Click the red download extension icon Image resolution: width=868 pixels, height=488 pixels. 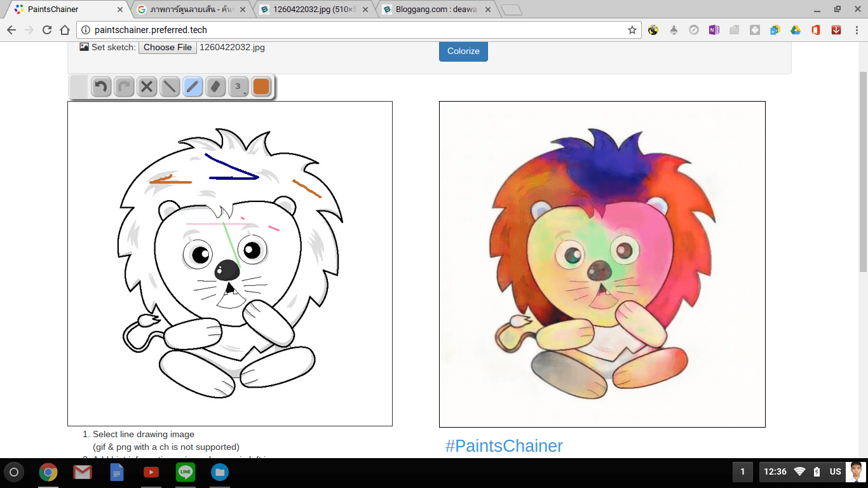[x=836, y=30]
